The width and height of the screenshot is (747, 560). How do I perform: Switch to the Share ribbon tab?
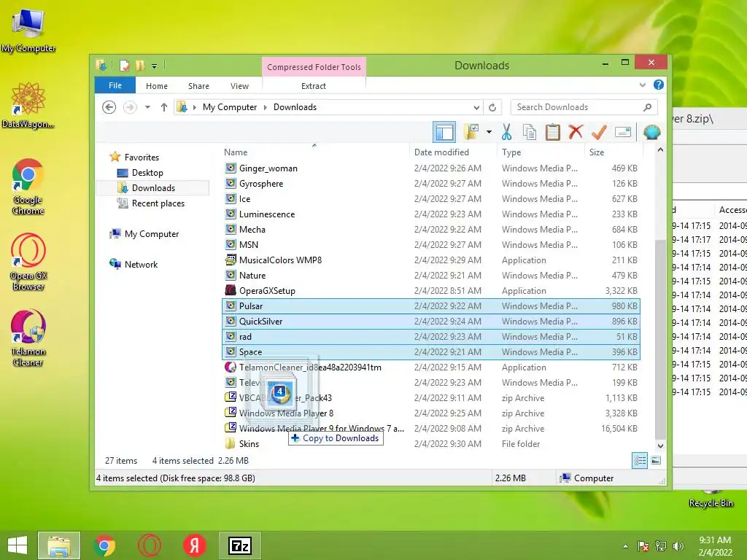pos(198,86)
